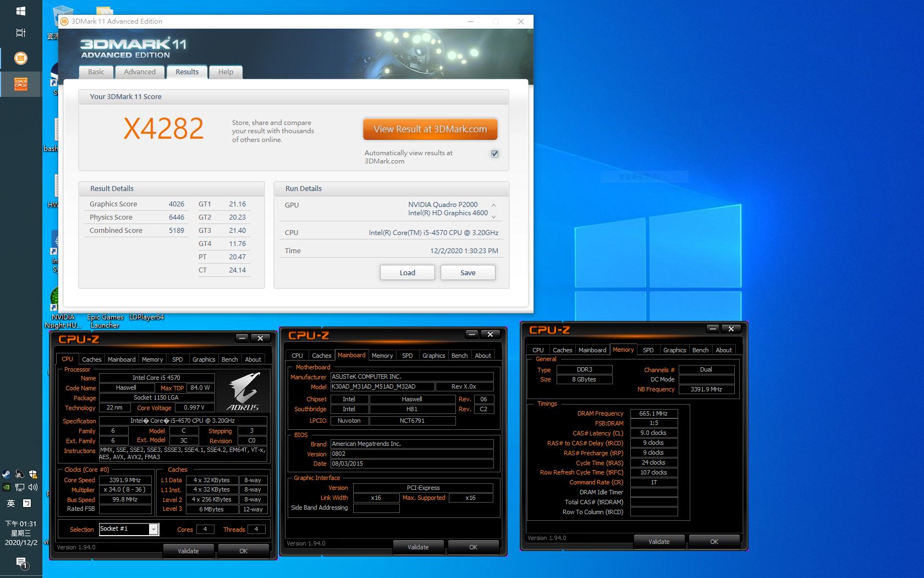Click OK in the middle CPU-Z window

click(x=473, y=547)
